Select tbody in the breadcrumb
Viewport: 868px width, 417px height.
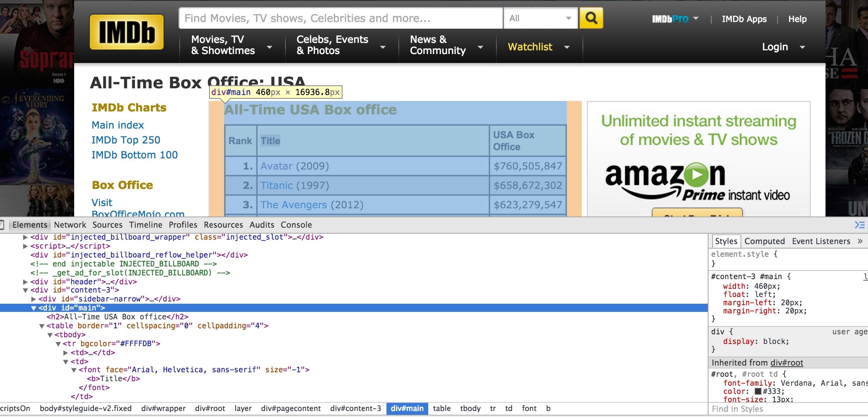[470, 408]
